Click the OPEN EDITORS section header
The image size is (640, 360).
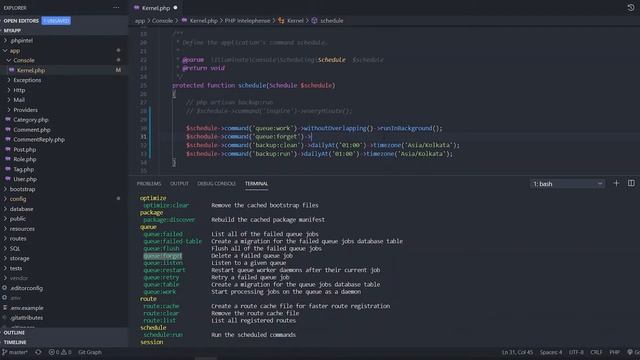click(x=21, y=20)
